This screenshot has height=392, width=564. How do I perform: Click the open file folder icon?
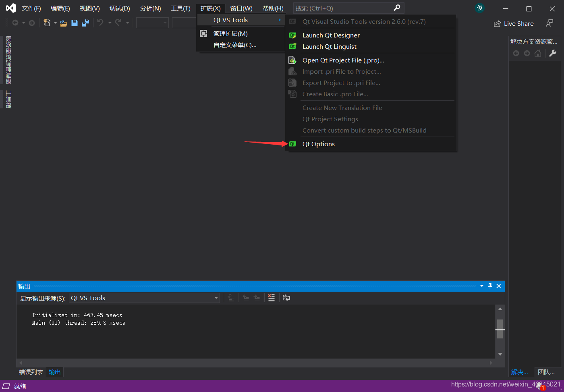click(64, 23)
